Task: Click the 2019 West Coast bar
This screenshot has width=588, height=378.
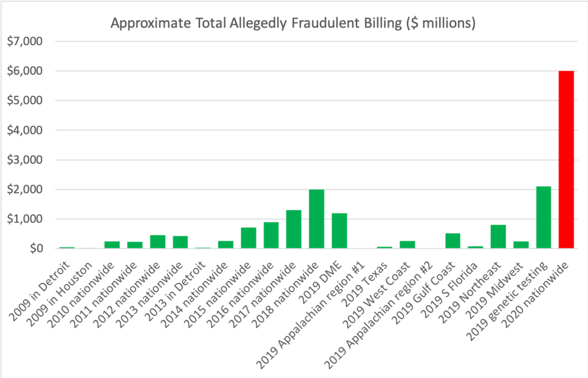Action: click(407, 245)
